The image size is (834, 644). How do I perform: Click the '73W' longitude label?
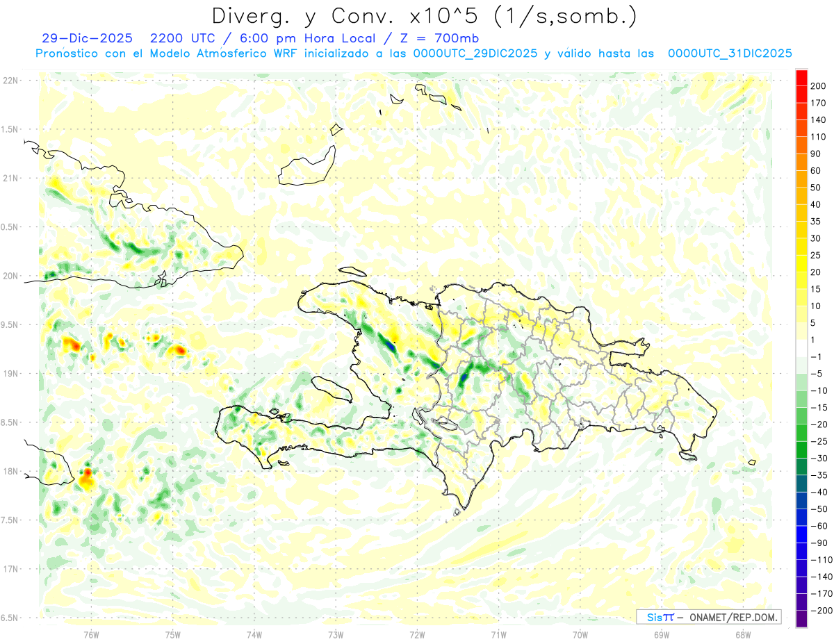click(x=336, y=634)
